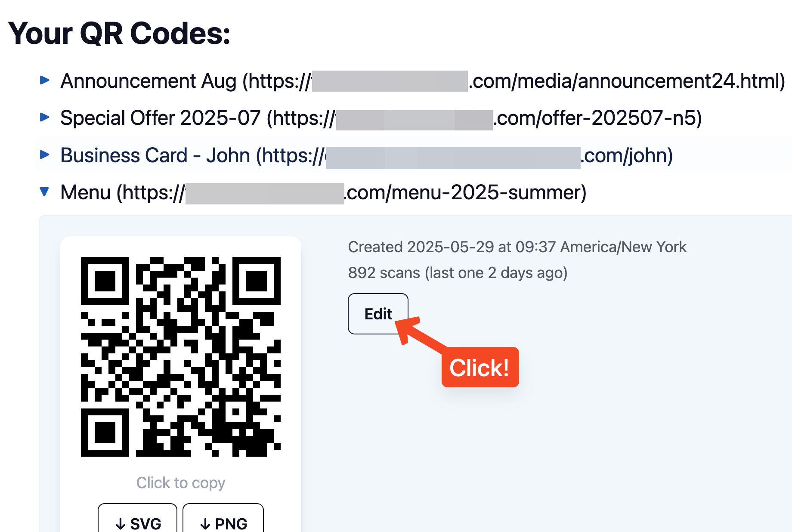This screenshot has height=532, width=792.
Task: Click the Click to copy label
Action: [181, 483]
